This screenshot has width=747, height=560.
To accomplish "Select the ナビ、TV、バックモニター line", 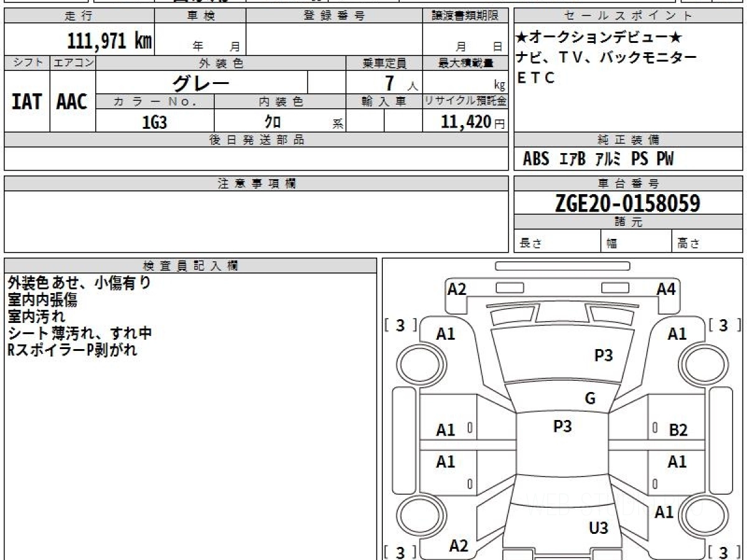I will tap(606, 58).
